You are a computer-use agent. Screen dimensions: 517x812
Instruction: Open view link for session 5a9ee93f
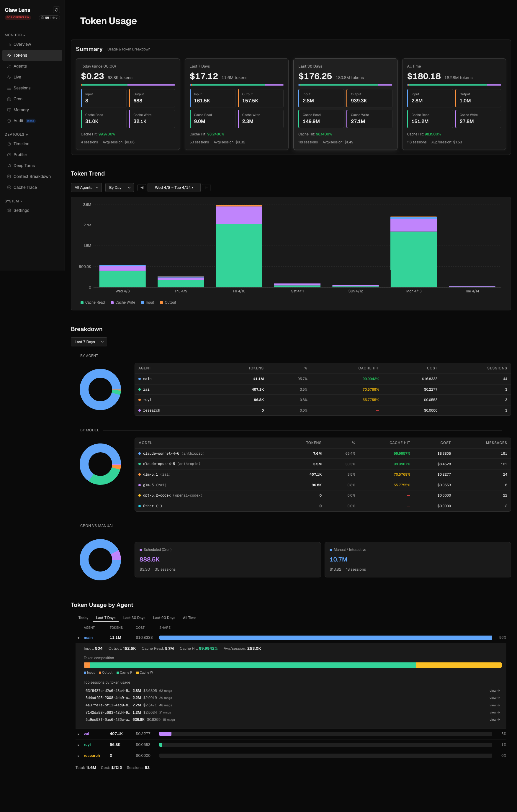click(494, 720)
